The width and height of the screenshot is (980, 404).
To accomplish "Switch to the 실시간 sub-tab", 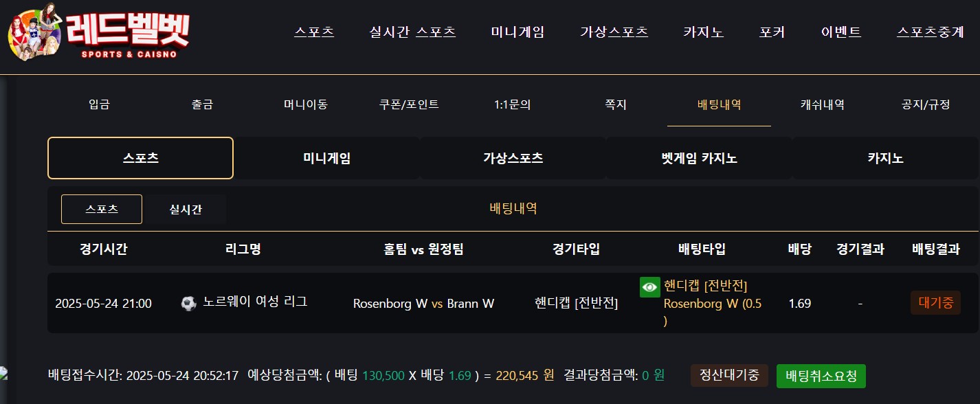I will click(x=186, y=210).
